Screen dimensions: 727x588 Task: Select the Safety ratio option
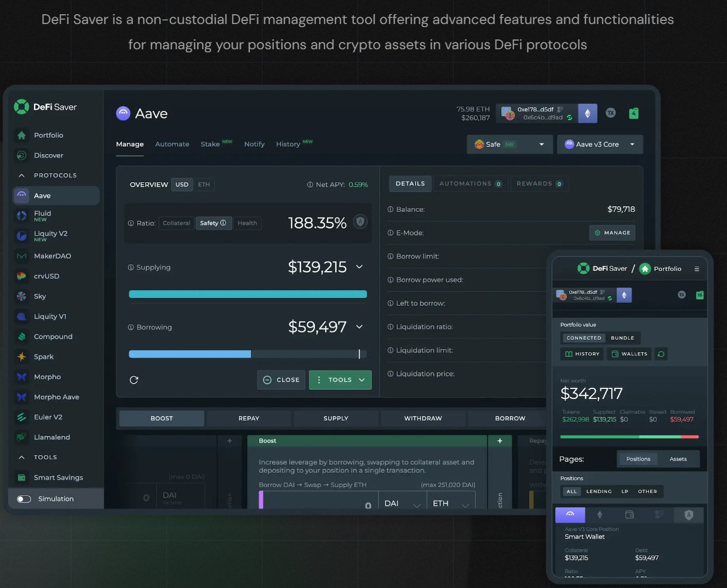(x=213, y=223)
